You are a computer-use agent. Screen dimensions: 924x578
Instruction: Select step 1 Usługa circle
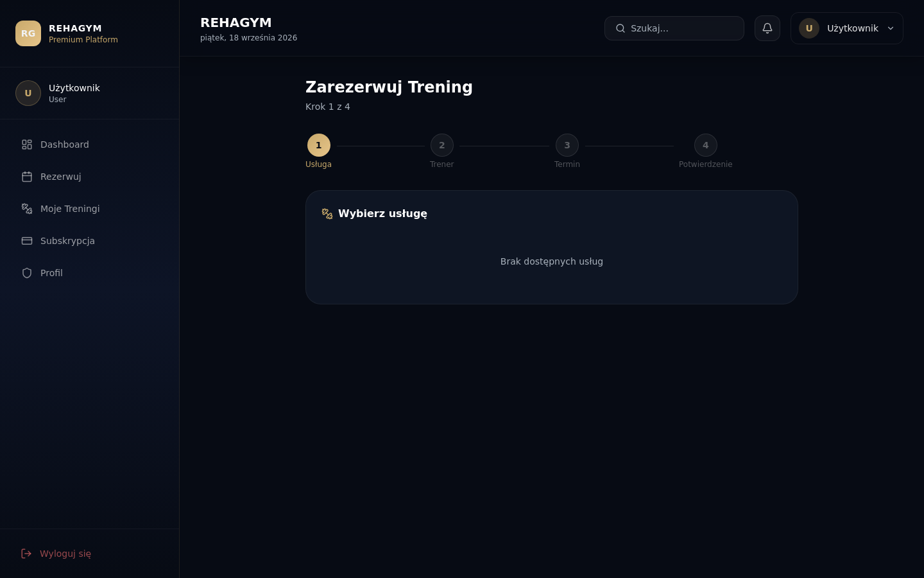tap(319, 145)
